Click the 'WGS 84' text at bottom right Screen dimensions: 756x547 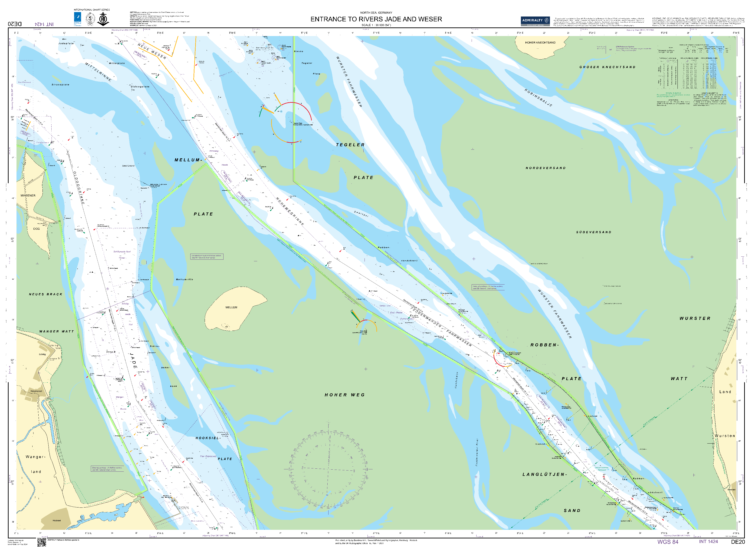pos(668,542)
